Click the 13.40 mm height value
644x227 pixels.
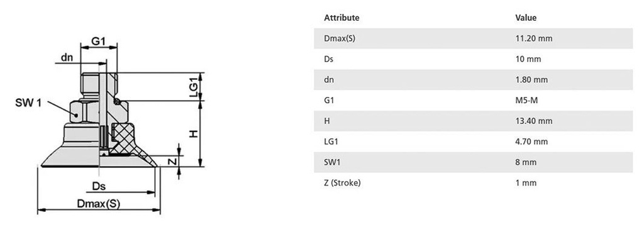pyautogui.click(x=533, y=121)
